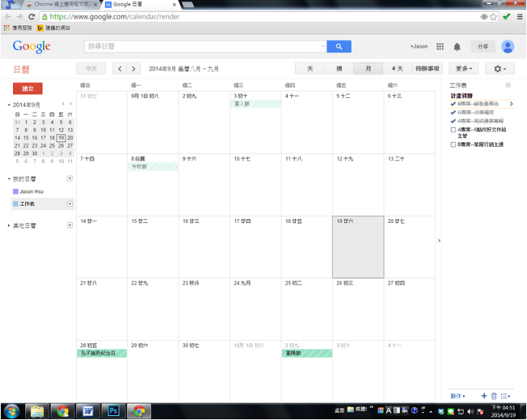
Task: Switch to 待辦事項 agenda view
Action: [x=427, y=69]
